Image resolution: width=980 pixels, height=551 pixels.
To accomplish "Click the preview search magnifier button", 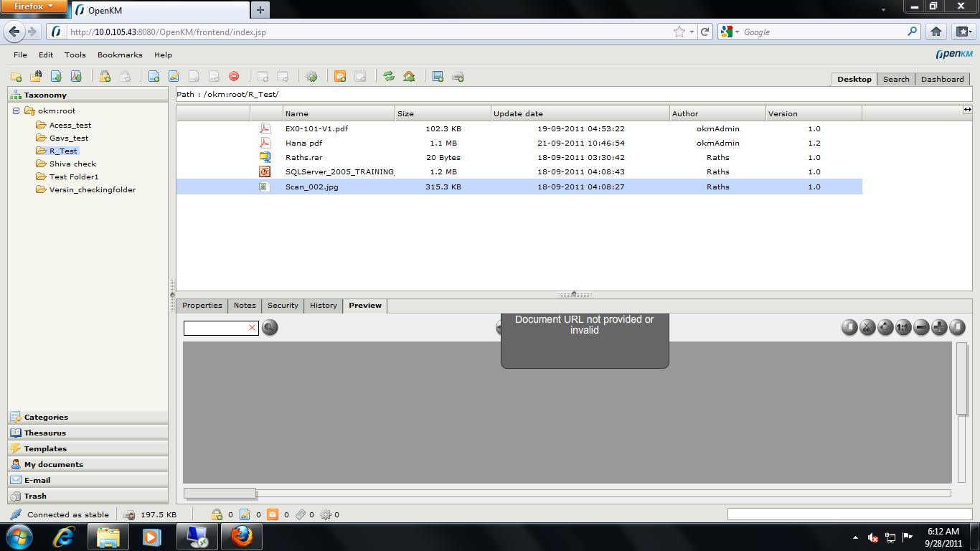I will coord(270,328).
